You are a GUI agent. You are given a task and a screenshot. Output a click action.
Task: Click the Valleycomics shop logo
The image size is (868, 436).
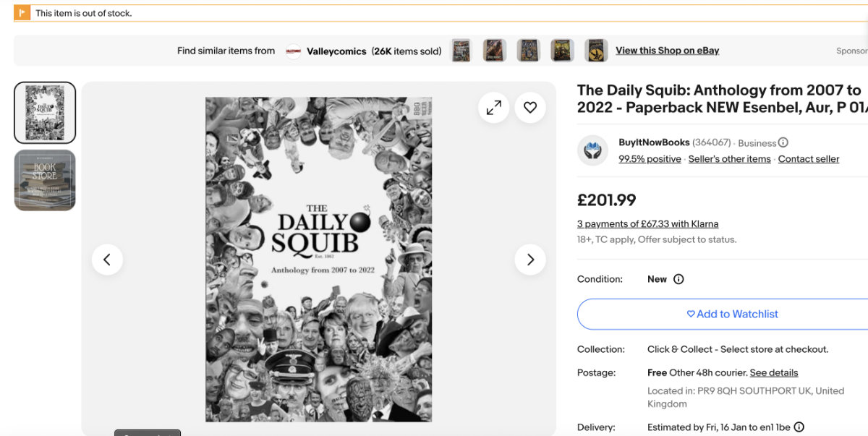point(293,51)
